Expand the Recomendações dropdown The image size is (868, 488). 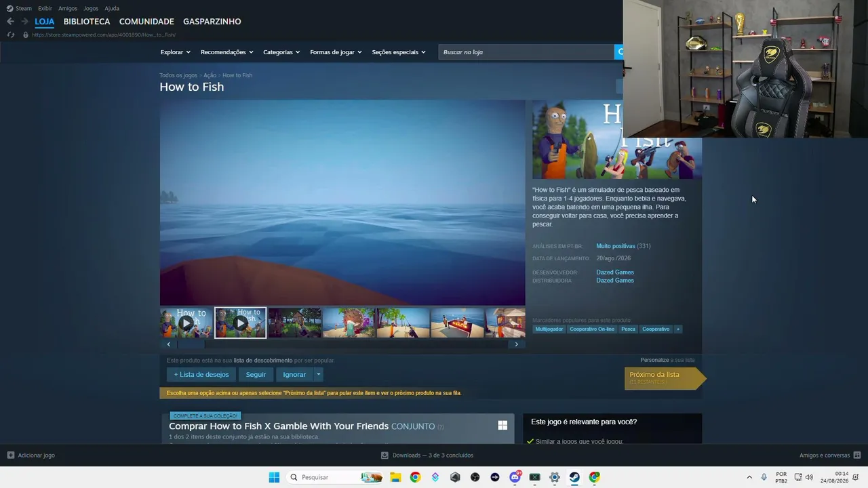point(227,52)
